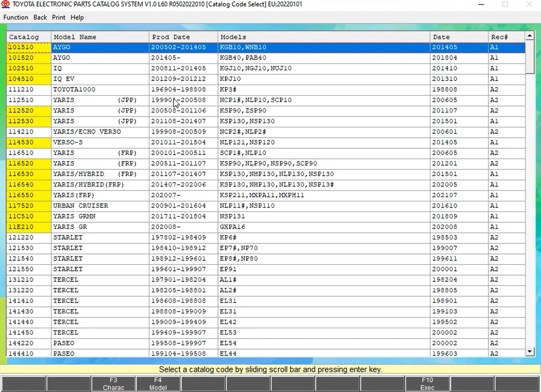Open the Help menu

tap(77, 17)
